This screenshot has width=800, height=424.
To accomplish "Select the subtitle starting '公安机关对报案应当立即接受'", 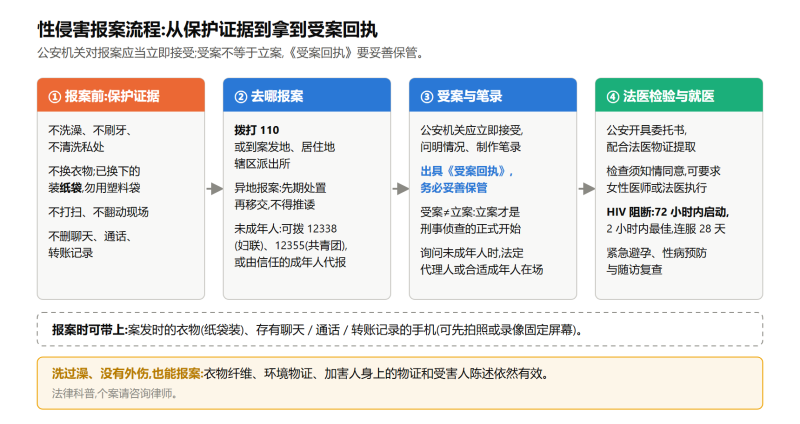I will point(231,53).
